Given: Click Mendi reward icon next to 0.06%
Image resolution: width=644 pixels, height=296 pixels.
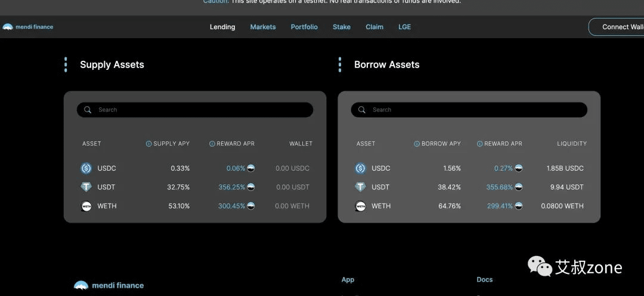Looking at the screenshot, I should click(x=250, y=168).
